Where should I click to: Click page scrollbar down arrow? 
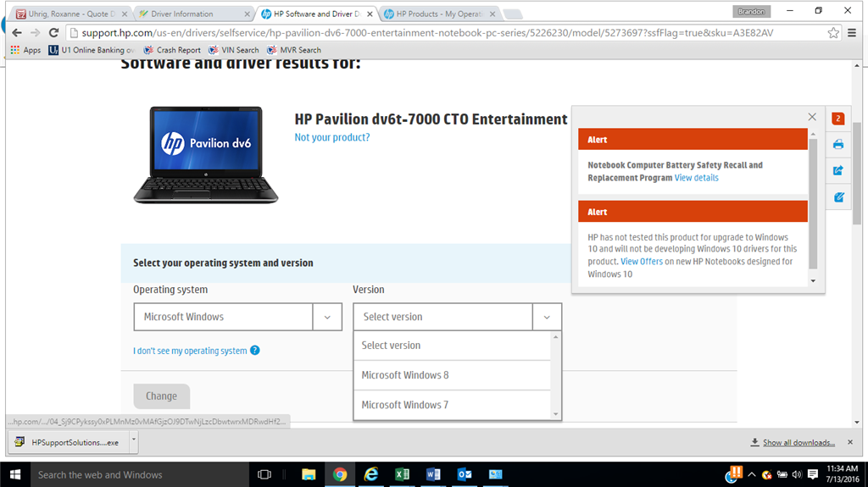pyautogui.click(x=857, y=423)
